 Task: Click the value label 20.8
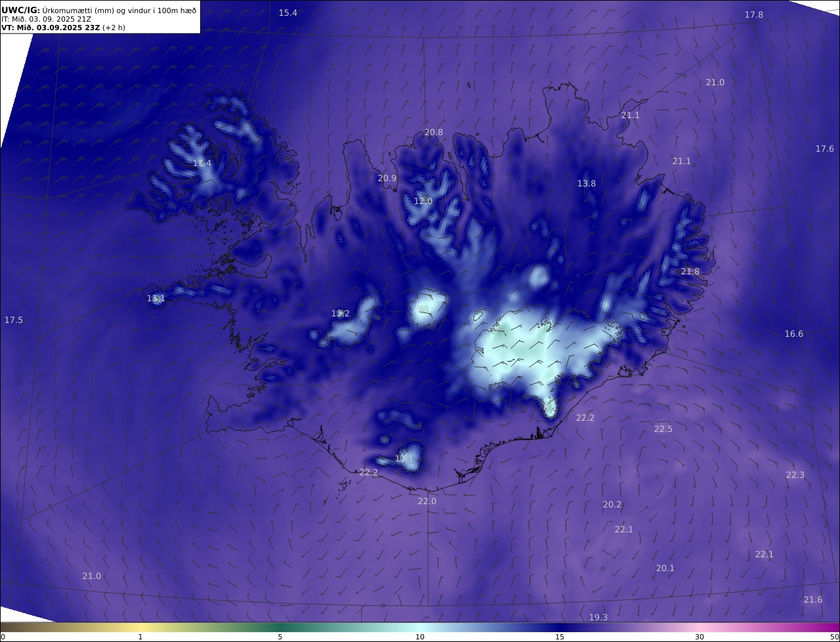434,133
